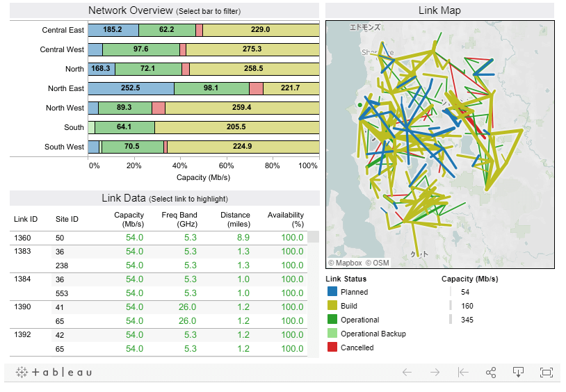Select Link ID 1390 in table
This screenshot has height=392, width=566.
tap(22, 307)
